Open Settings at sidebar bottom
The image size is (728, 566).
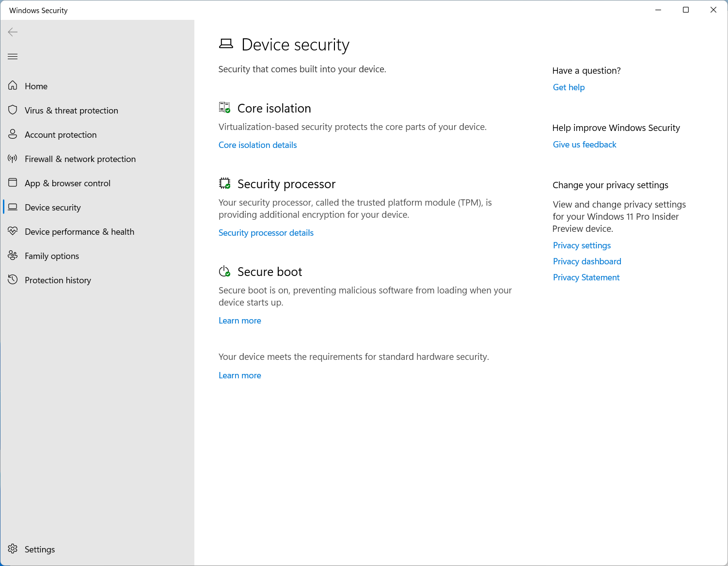pos(97,549)
